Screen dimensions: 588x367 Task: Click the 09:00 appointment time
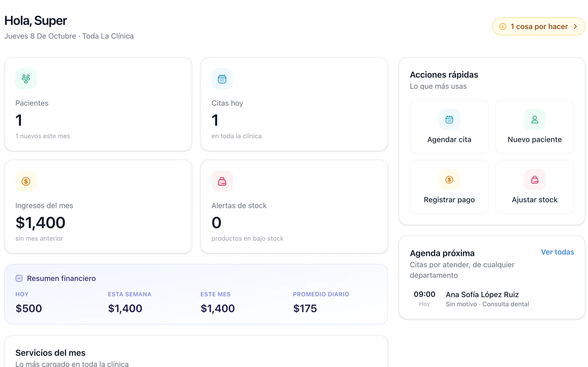pyautogui.click(x=424, y=294)
